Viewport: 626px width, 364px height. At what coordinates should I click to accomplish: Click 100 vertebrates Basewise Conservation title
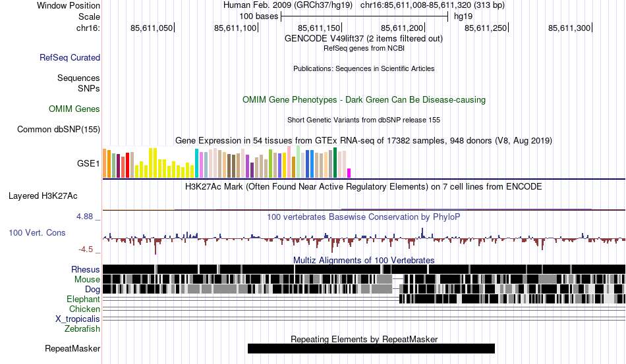(x=364, y=217)
